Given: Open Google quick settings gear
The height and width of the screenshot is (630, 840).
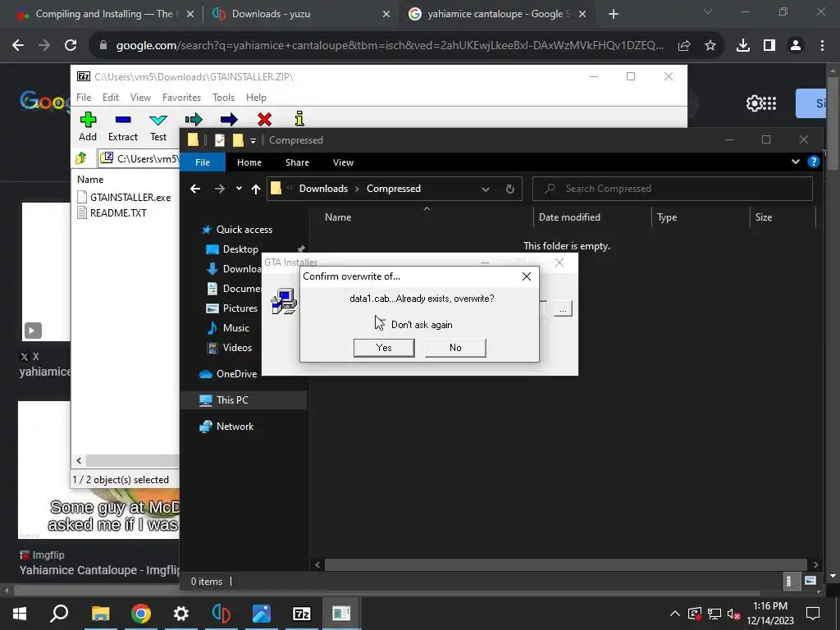Looking at the screenshot, I should pos(755,103).
